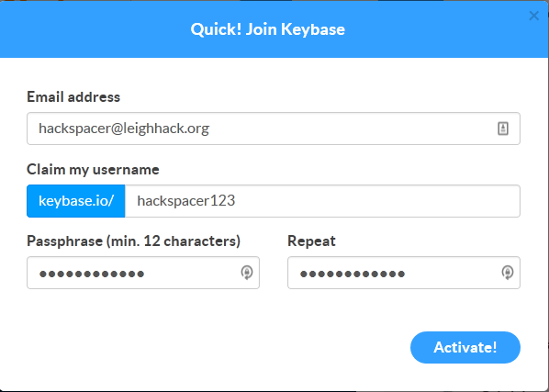This screenshot has width=549, height=392.
Task: Click the hackspacer123 username text
Action: 186,201
